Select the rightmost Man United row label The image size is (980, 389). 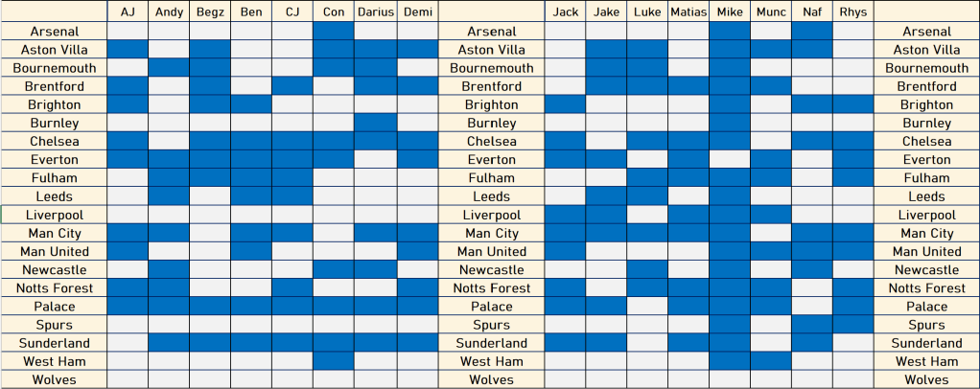click(926, 252)
